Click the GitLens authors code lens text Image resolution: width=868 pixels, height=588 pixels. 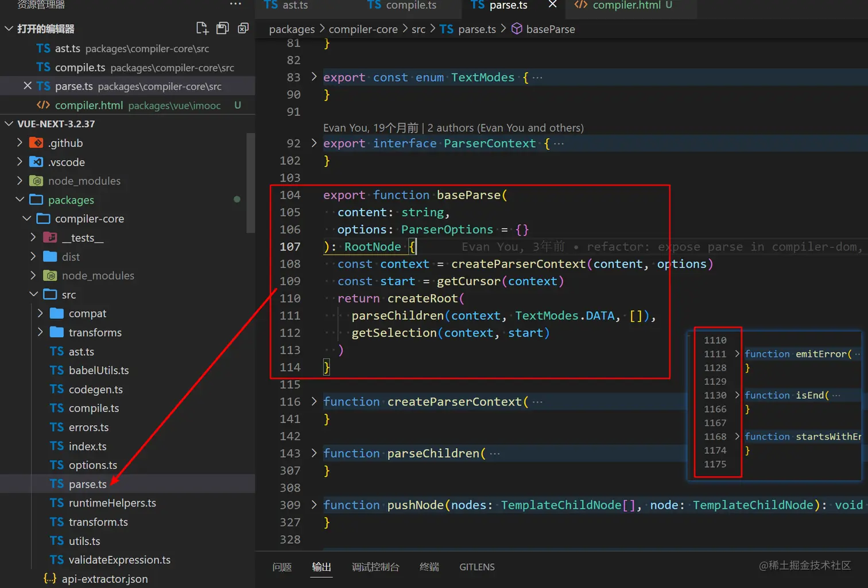pos(453,127)
